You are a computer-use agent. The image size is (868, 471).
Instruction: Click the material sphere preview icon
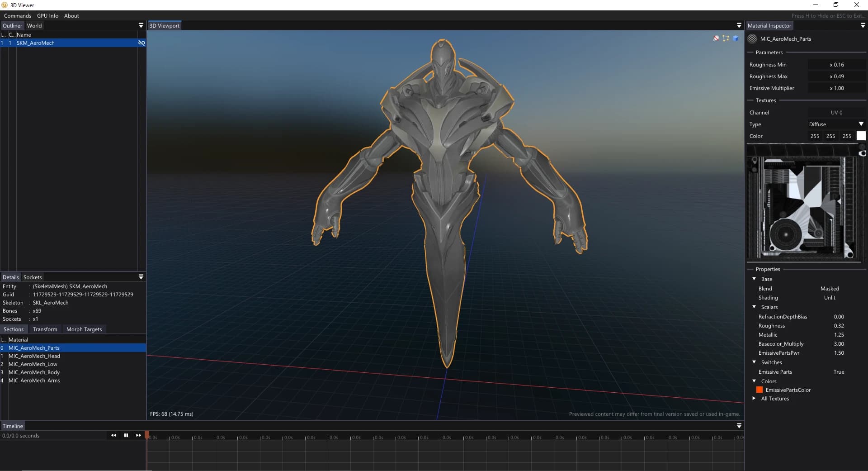752,39
